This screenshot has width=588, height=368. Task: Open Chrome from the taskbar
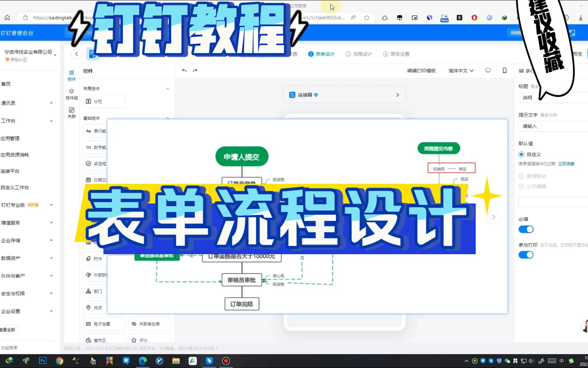pyautogui.click(x=60, y=361)
